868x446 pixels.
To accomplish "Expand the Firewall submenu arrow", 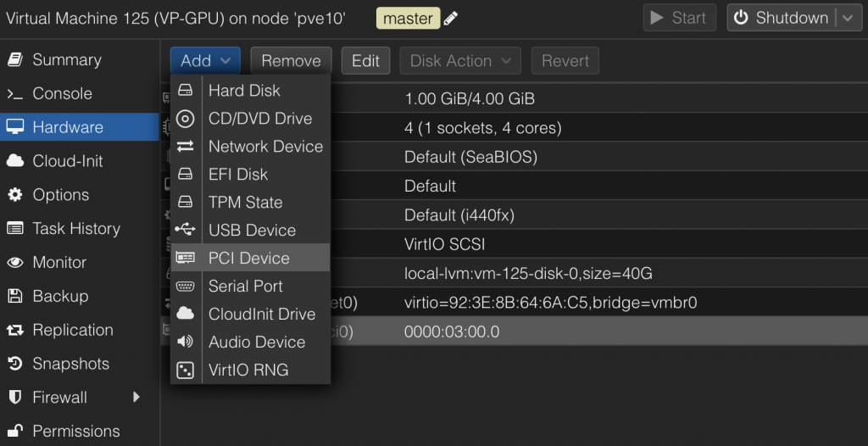I will 136,397.
